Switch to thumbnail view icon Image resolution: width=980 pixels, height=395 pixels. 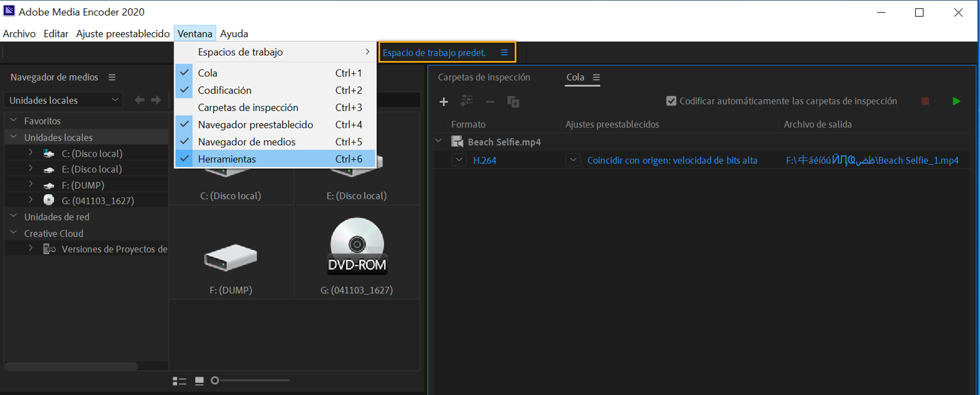199,381
